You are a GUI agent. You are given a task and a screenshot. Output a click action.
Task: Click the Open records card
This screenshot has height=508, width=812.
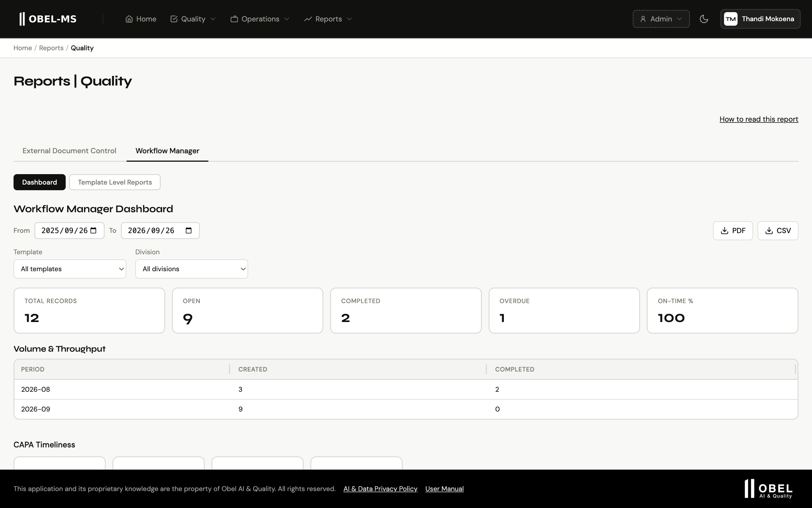pos(248,310)
